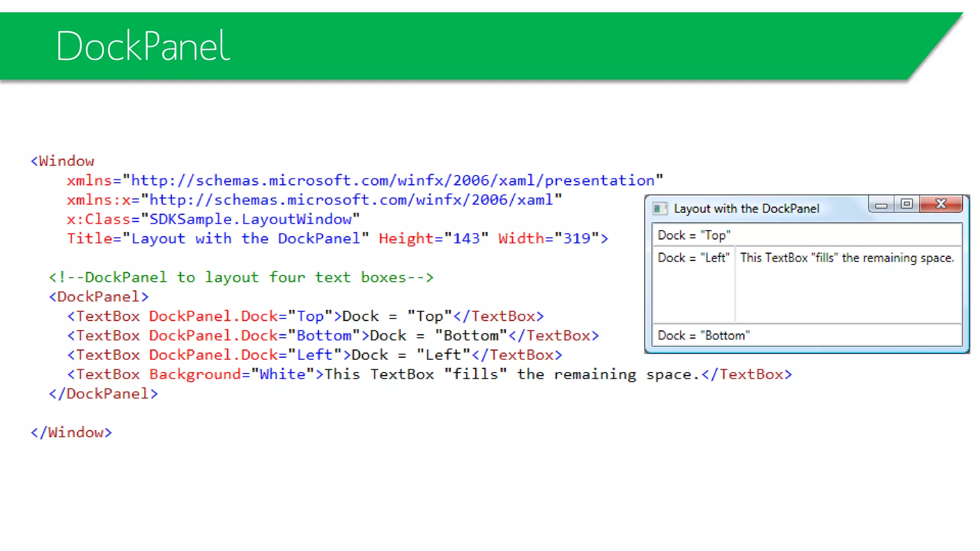The height and width of the screenshot is (551, 980).
Task: Click the opening <DockPanel> tag
Action: [99, 297]
